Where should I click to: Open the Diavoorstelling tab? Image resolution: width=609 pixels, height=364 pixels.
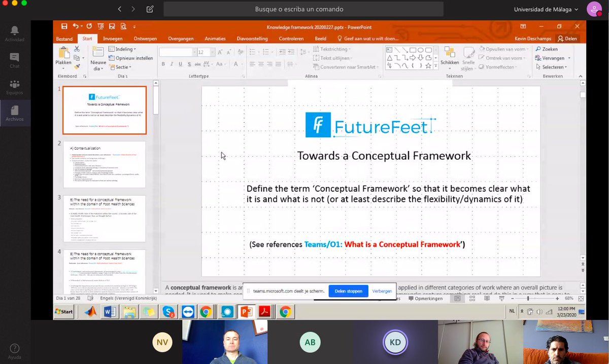(x=252, y=39)
